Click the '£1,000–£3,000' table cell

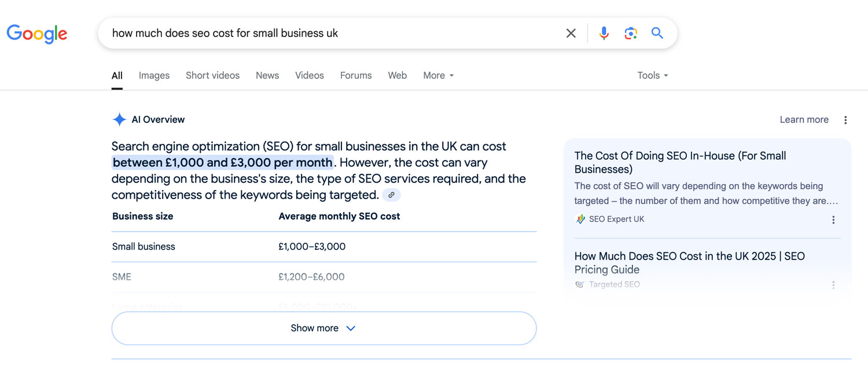(x=312, y=246)
